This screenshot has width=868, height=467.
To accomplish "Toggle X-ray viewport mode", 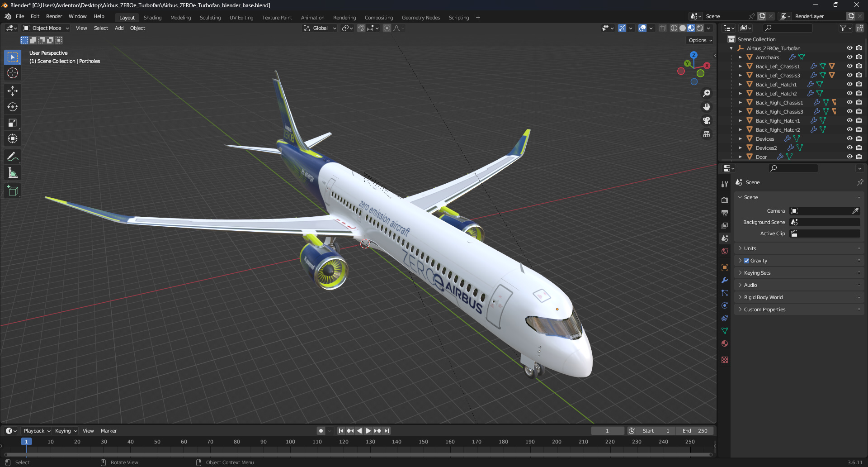I will point(662,28).
